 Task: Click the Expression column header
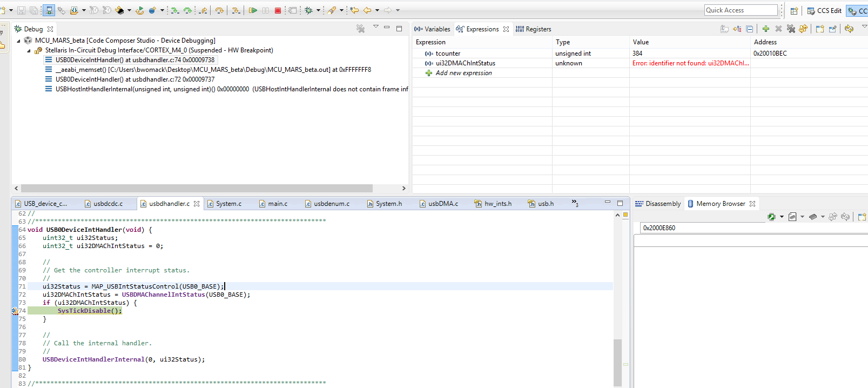click(482, 42)
